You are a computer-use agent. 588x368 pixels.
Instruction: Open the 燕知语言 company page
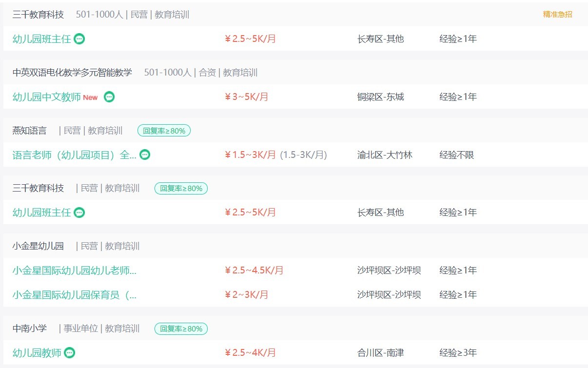tap(30, 131)
